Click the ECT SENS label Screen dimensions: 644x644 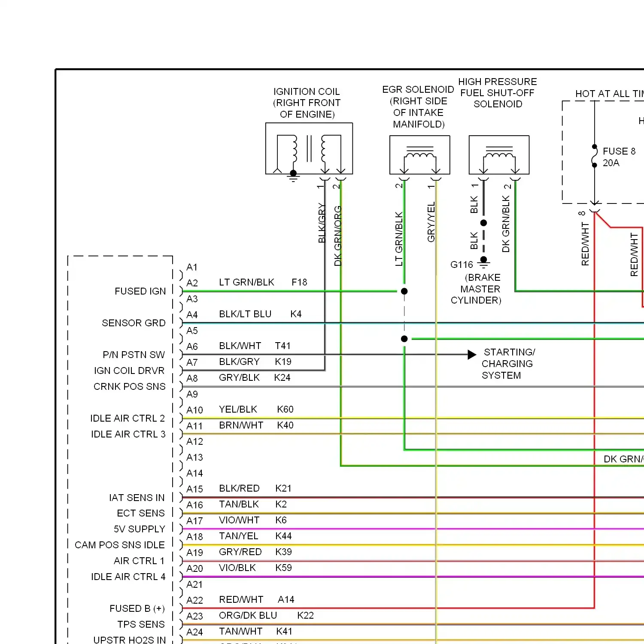pyautogui.click(x=141, y=513)
